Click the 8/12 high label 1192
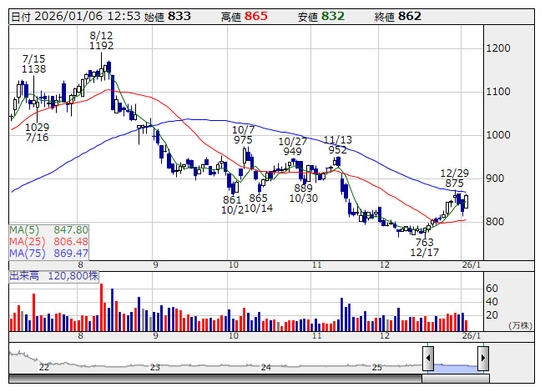Screen dimensions: 545x392 point(100,46)
